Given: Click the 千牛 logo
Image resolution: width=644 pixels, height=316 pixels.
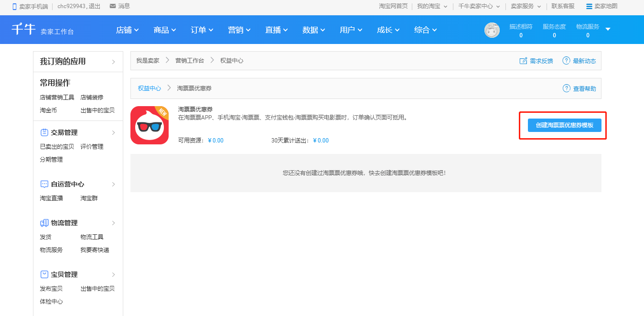Looking at the screenshot, I should (23, 29).
